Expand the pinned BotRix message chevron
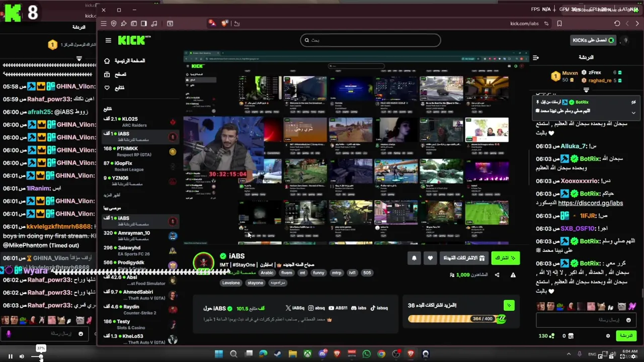 [633, 113]
